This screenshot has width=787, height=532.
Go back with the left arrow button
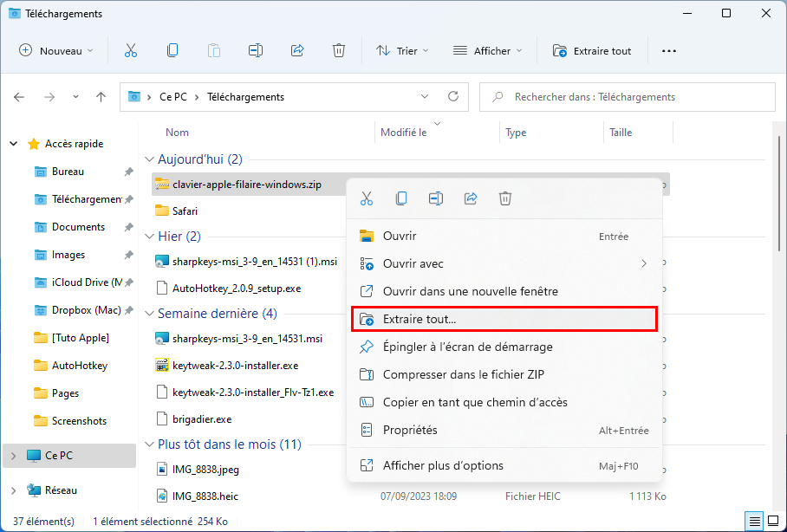coord(19,97)
